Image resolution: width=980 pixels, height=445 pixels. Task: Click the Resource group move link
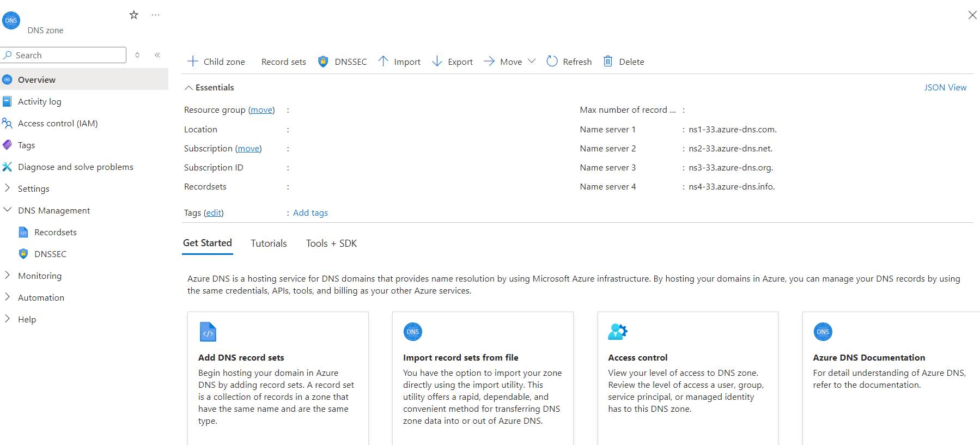pos(261,109)
